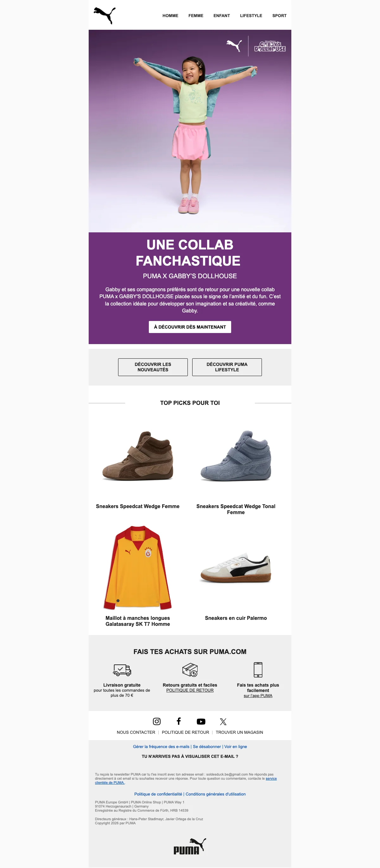Click DÉCOUVRIR LES NOUVEAUTÉS button
The image size is (380, 868).
click(x=153, y=367)
